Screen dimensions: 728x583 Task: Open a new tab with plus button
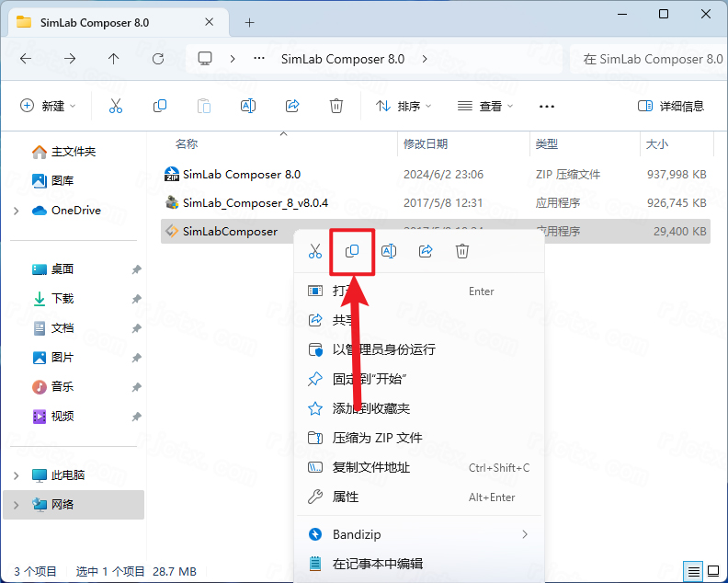click(x=250, y=22)
